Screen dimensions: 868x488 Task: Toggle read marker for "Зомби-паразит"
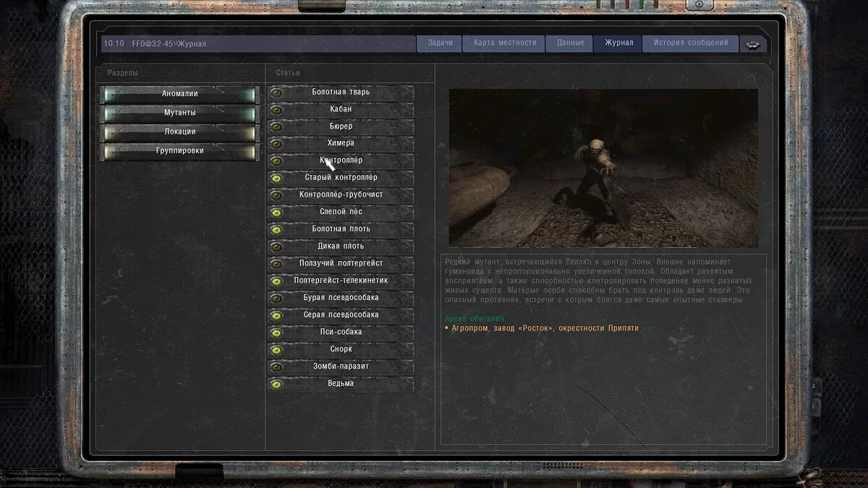pyautogui.click(x=277, y=367)
